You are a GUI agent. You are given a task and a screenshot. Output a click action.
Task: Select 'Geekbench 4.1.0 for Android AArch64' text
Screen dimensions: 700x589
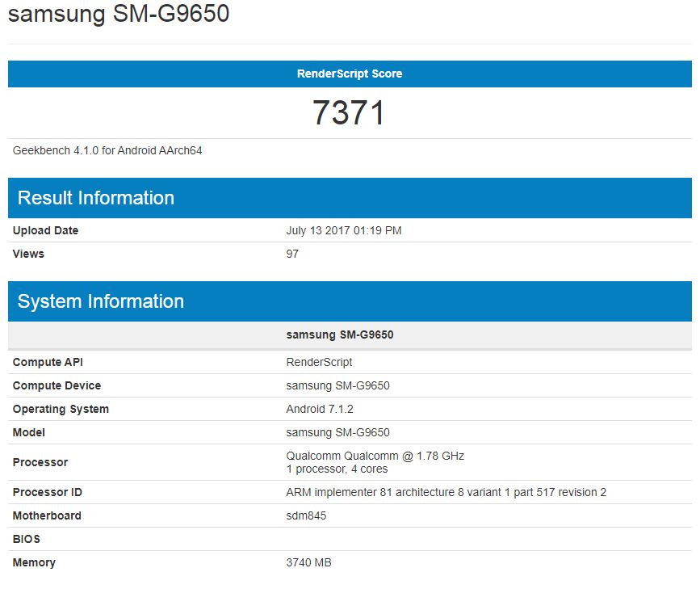[x=107, y=150]
